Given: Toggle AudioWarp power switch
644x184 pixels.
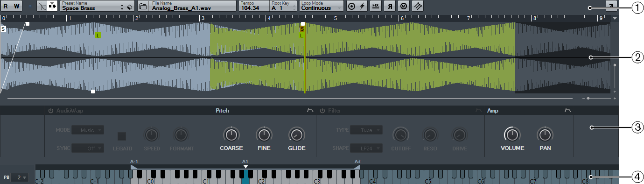Looking at the screenshot, I should tap(50, 111).
